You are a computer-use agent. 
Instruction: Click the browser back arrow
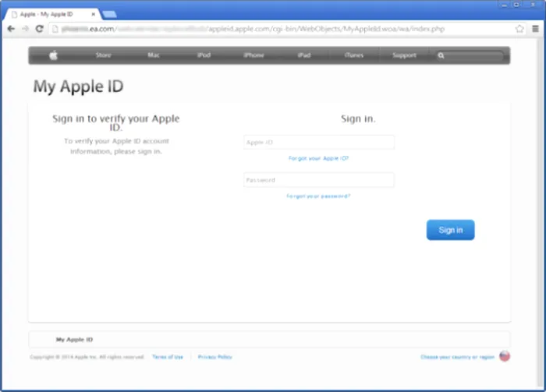tap(11, 29)
